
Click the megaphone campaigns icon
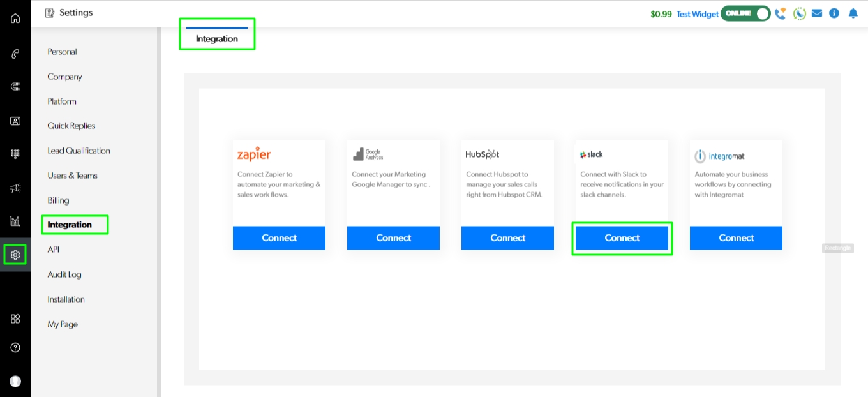tap(15, 188)
